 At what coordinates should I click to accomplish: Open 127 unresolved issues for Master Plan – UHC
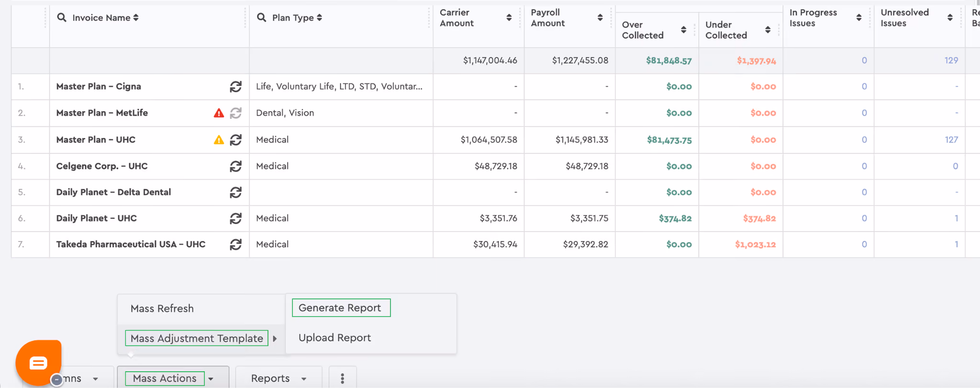tap(951, 140)
